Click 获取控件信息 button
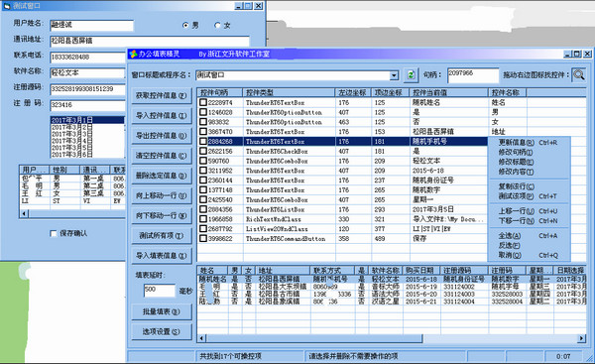Viewport: 595px width, 364px height. (x=162, y=95)
